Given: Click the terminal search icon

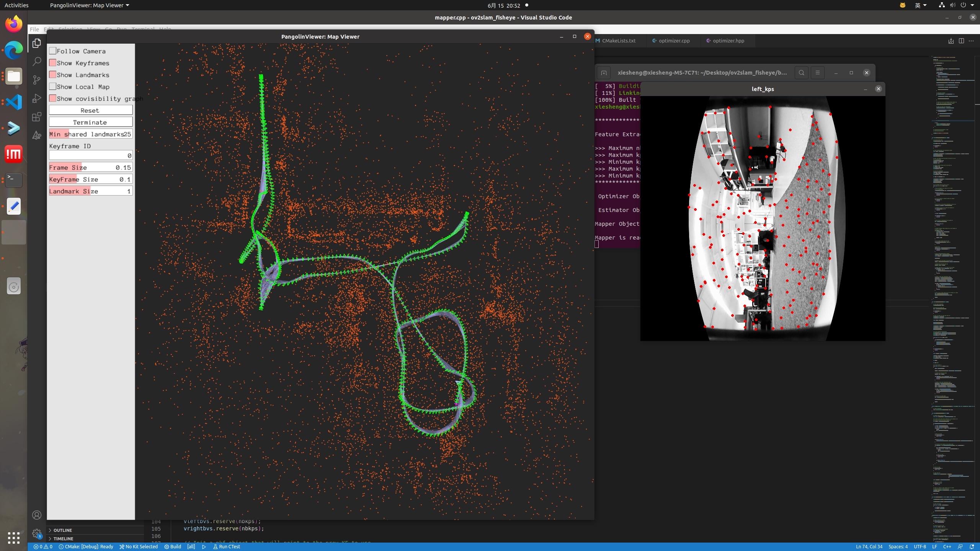Looking at the screenshot, I should (x=801, y=73).
